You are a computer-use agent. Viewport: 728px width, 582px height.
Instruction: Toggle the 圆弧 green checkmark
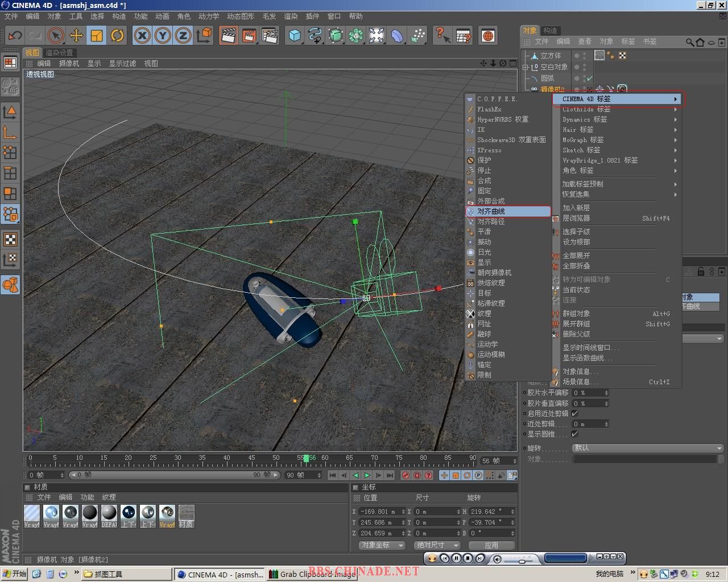pos(590,78)
